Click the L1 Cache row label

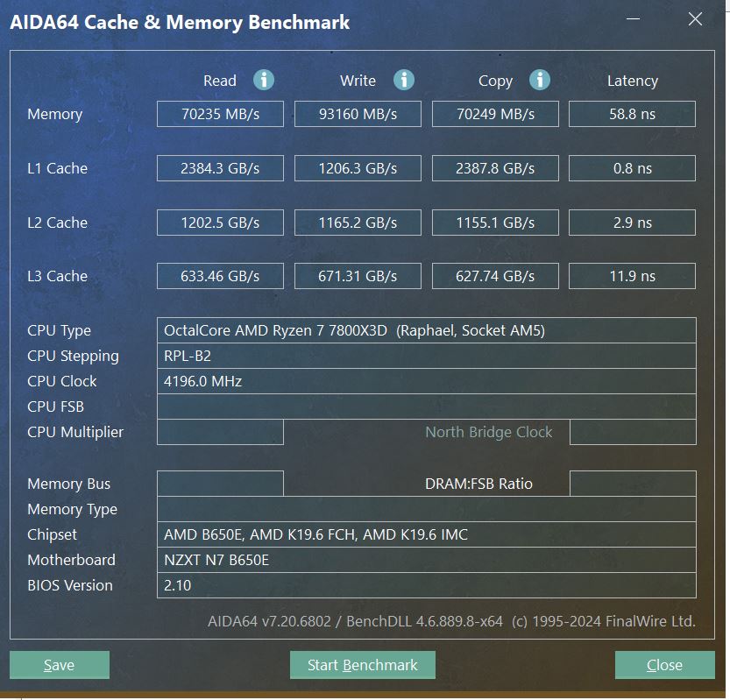pyautogui.click(x=57, y=168)
